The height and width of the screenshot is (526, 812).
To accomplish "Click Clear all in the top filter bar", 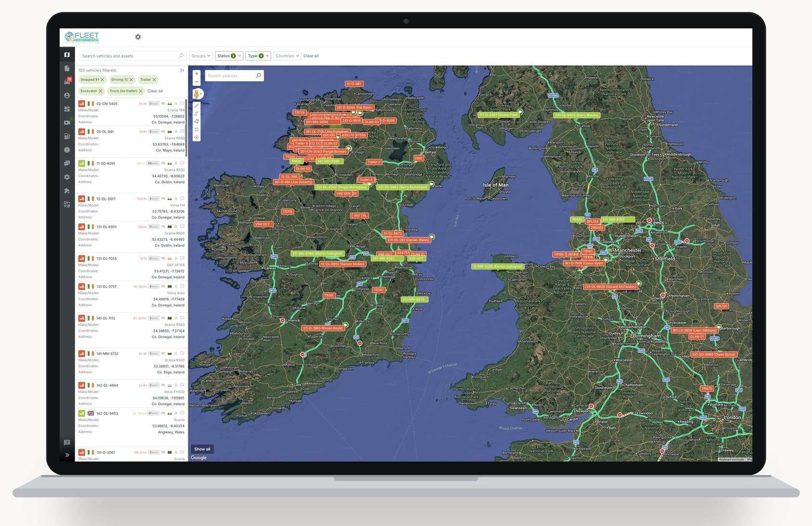I will click(311, 56).
